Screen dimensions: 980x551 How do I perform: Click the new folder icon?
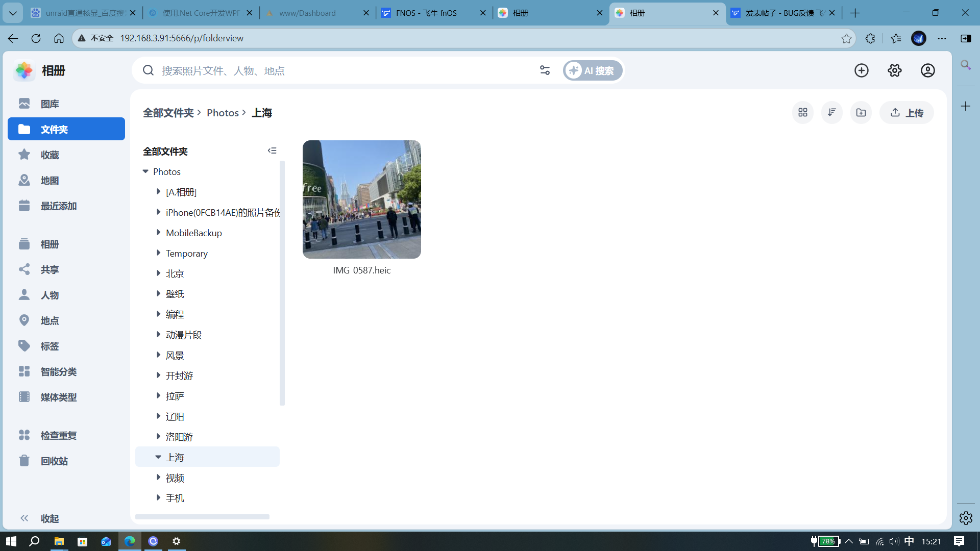click(x=861, y=112)
